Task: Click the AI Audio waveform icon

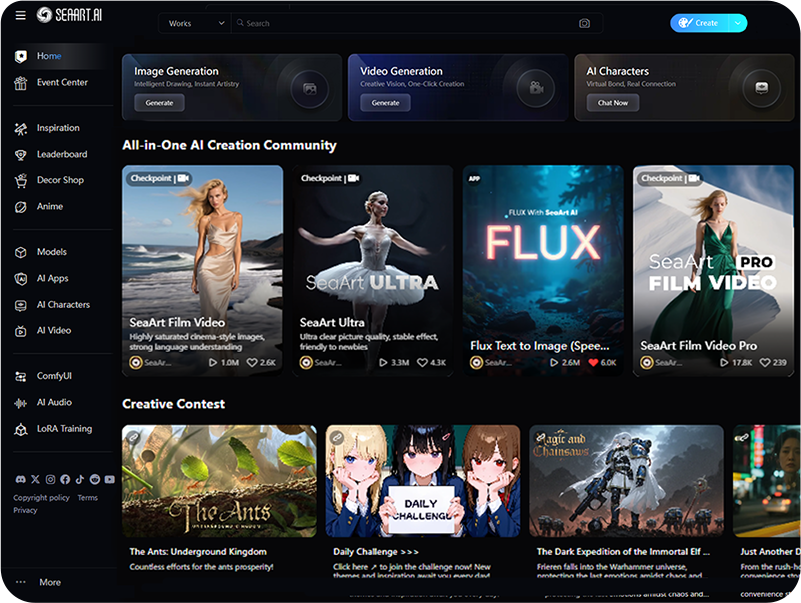Action: tap(21, 403)
